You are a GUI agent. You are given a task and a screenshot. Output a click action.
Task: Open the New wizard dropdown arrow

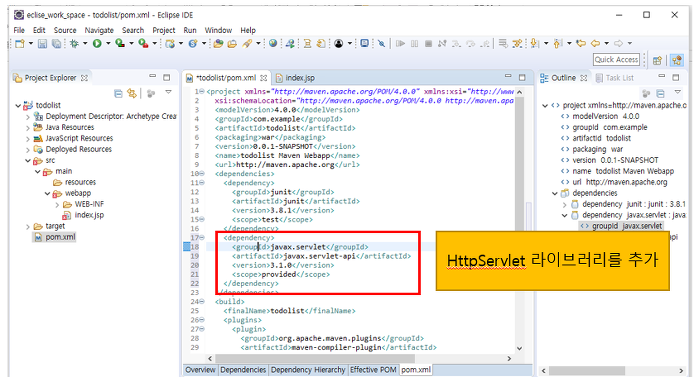31,43
